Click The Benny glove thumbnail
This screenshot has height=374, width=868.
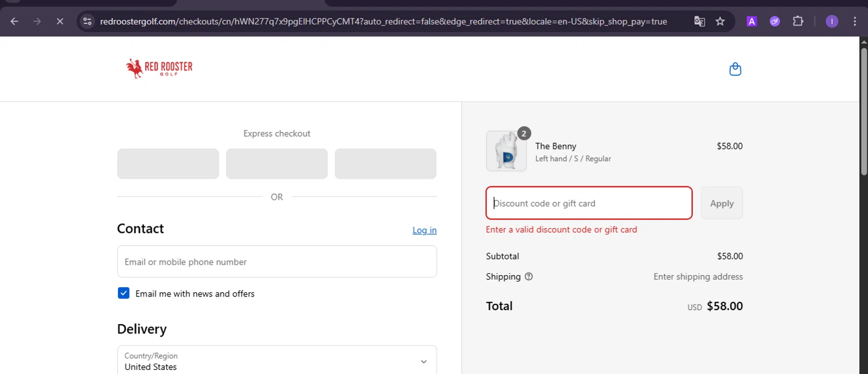[506, 151]
